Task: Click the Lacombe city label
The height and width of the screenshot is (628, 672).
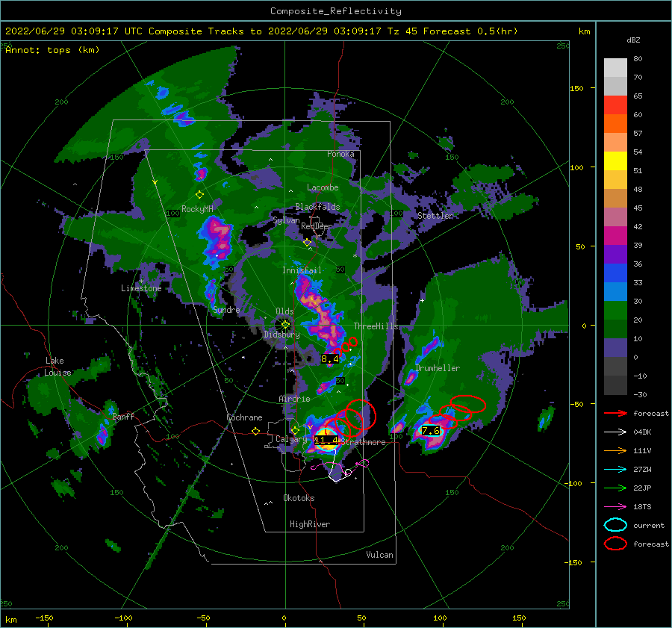Action: click(323, 187)
